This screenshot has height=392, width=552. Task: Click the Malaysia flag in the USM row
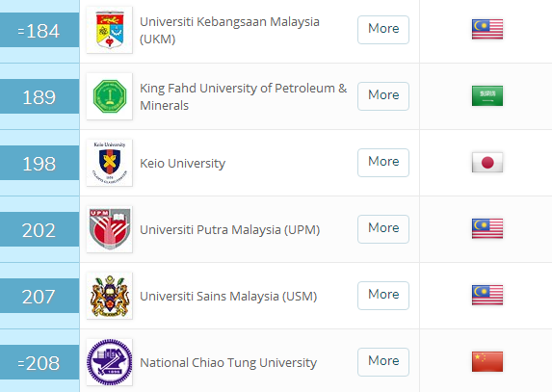pos(487,295)
